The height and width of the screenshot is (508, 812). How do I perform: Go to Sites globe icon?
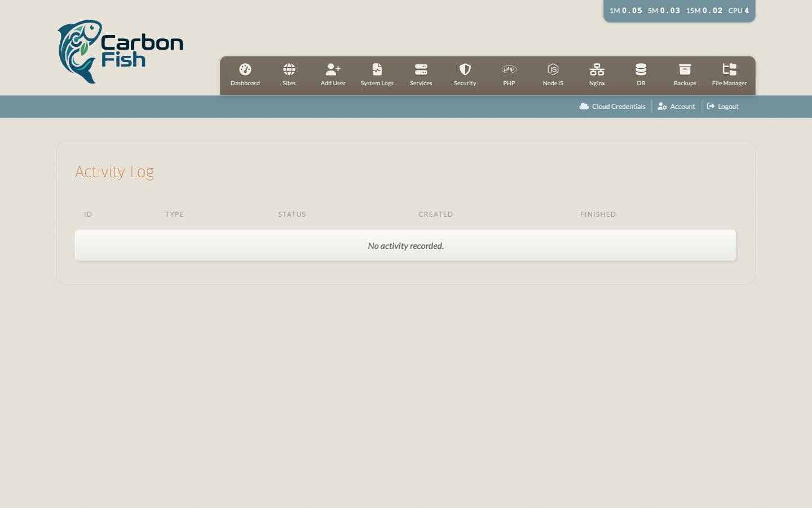(x=289, y=69)
